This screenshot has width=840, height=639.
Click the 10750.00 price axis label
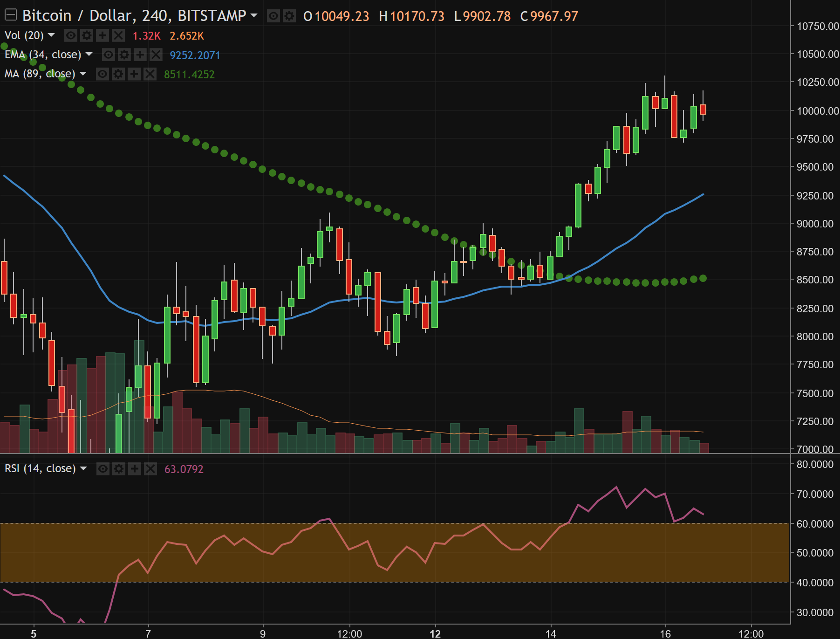tap(818, 26)
